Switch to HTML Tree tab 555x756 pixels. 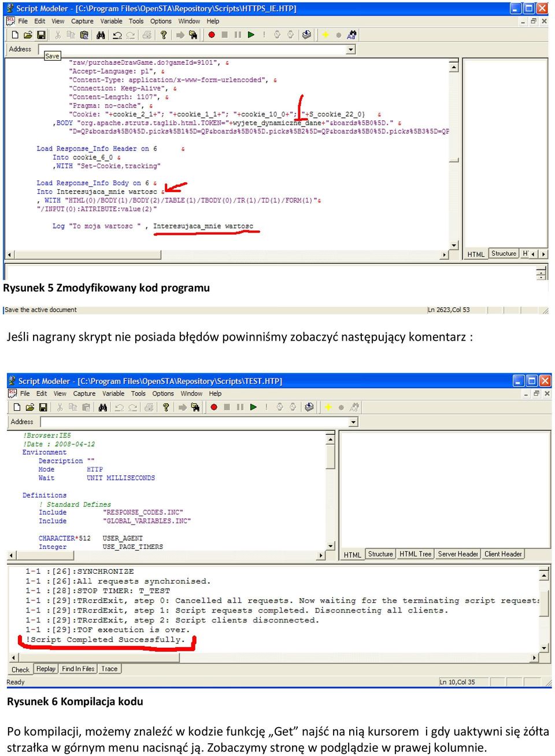415,554
